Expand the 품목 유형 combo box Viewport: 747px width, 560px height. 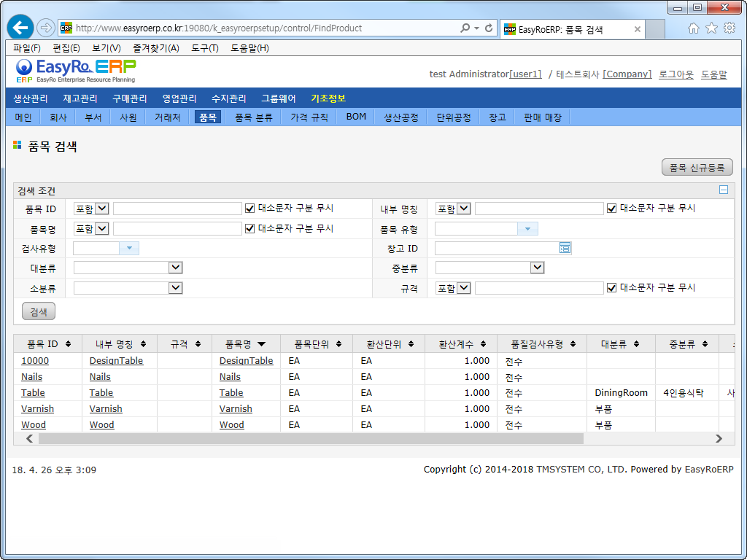point(527,229)
